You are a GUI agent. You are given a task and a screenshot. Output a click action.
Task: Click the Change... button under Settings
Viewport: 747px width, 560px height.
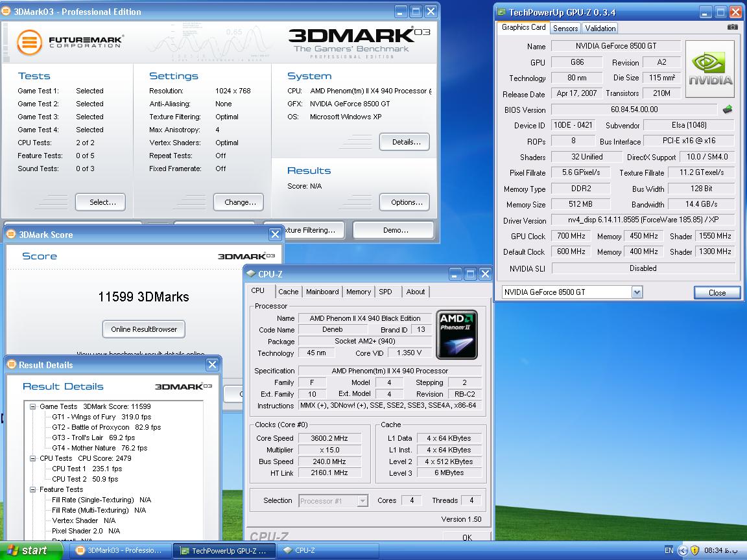(x=239, y=202)
